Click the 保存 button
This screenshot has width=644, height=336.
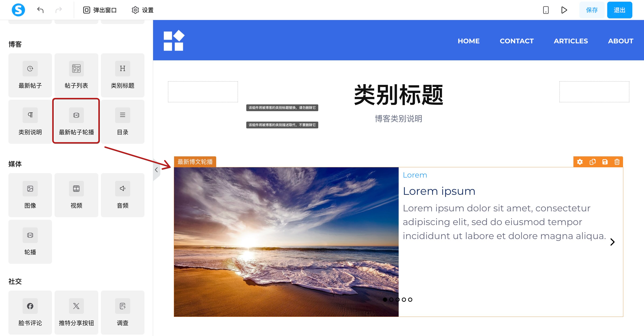(592, 10)
